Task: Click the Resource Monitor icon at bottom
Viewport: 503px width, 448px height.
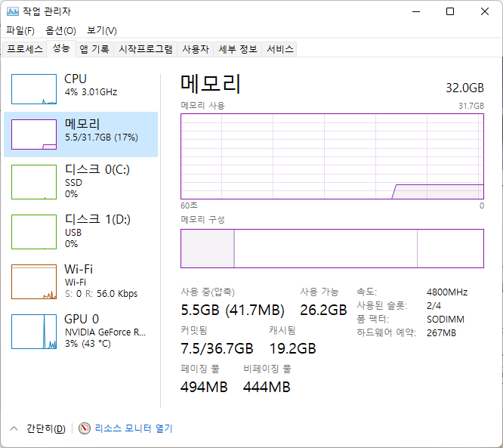Action: (x=85, y=428)
